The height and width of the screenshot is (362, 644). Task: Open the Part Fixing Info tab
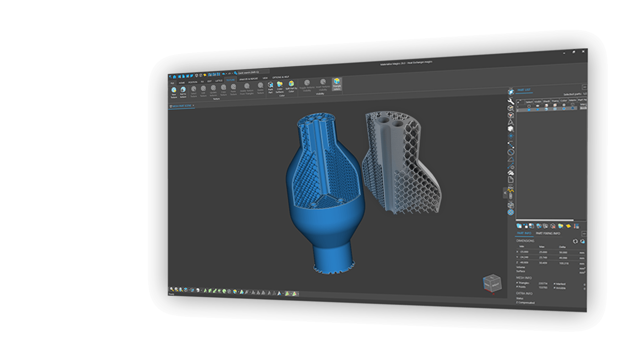(x=548, y=233)
